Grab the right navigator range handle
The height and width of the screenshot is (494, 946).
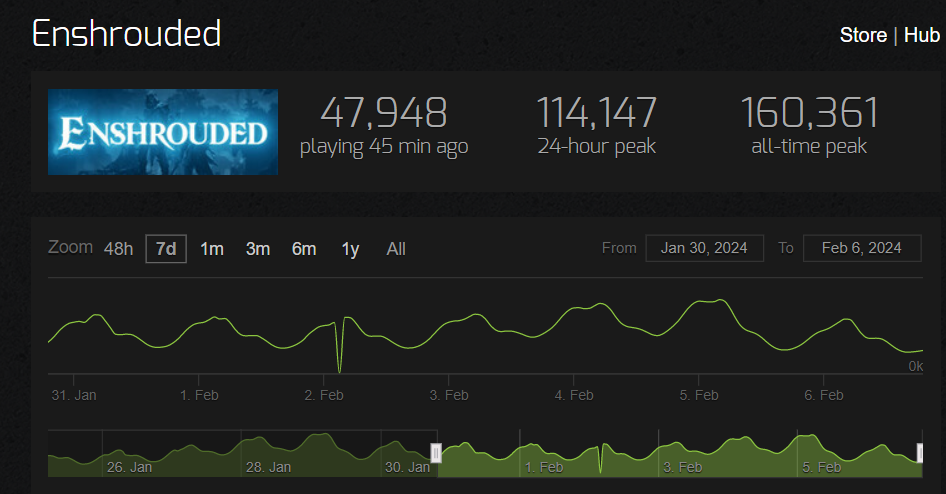point(920,452)
